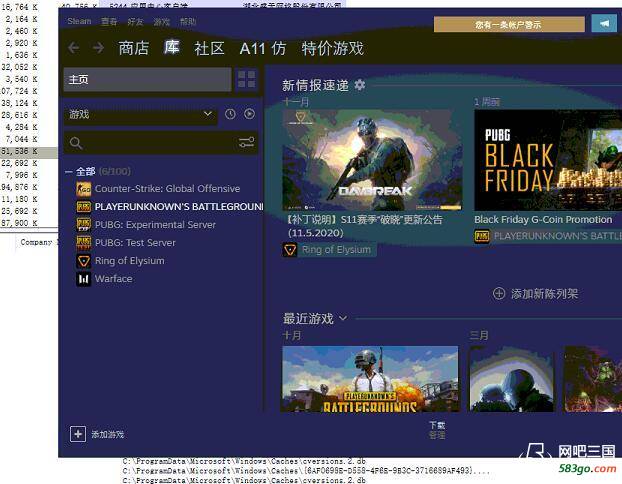Open advanced filter sliders icon
The height and width of the screenshot is (484, 622).
tap(246, 142)
